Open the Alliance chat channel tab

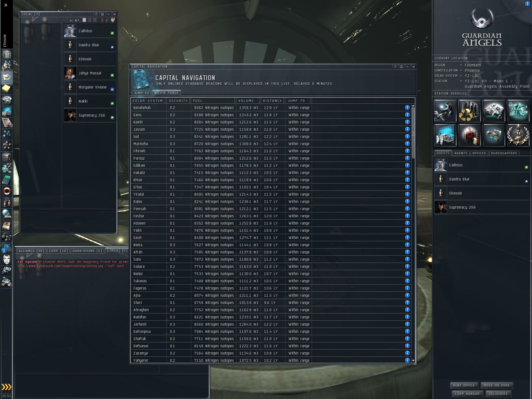[32, 251]
